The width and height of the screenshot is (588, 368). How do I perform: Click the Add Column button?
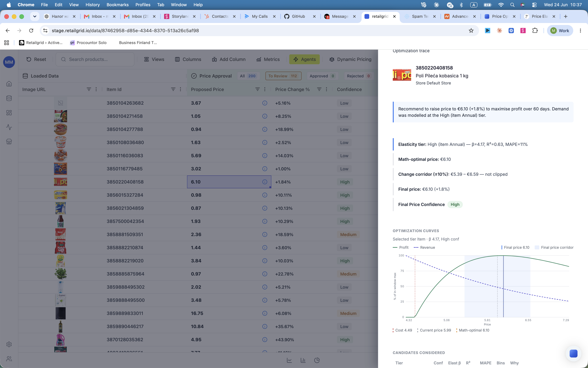pyautogui.click(x=229, y=59)
